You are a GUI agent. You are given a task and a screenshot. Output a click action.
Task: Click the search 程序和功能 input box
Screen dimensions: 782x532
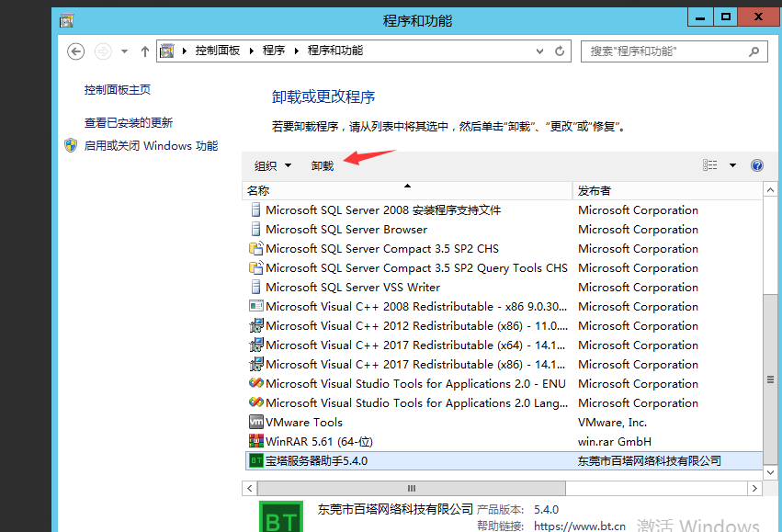click(674, 51)
